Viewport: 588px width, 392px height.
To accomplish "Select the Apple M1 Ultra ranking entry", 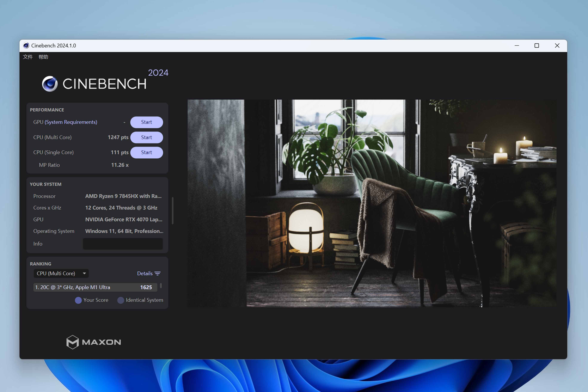I will pos(95,287).
